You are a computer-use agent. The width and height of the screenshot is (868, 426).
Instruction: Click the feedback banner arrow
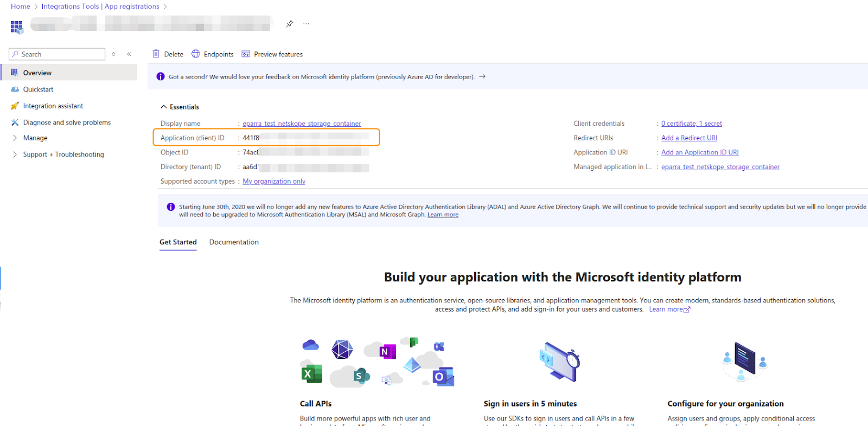[x=482, y=77]
